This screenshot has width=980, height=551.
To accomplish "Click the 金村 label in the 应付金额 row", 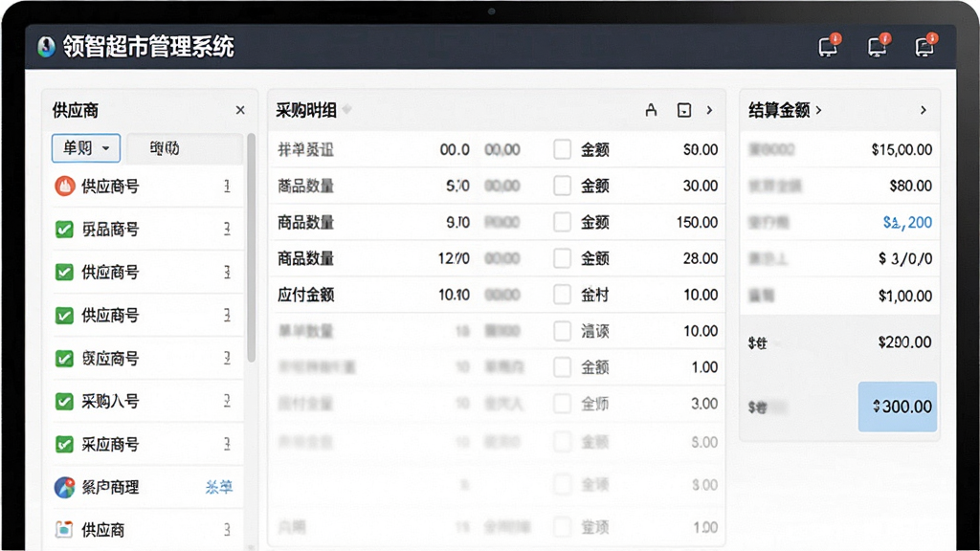I will point(595,295).
